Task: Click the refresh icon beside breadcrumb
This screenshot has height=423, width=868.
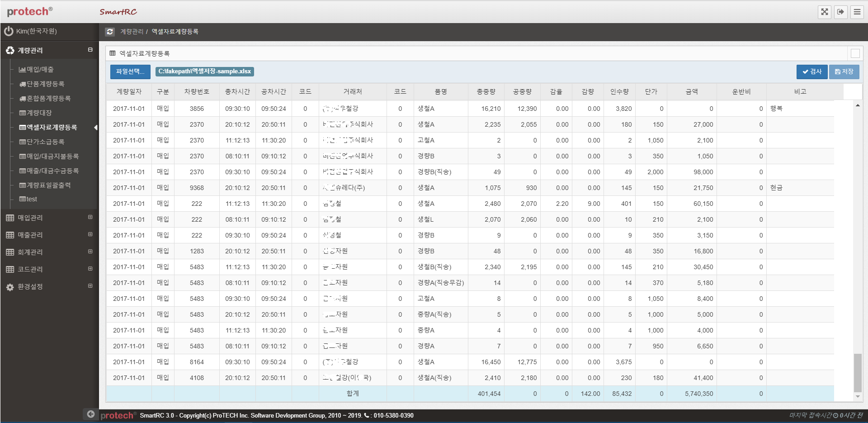Action: [x=110, y=32]
